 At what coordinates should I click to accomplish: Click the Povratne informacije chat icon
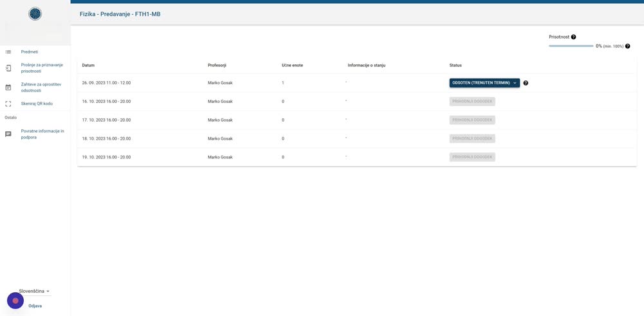coord(8,135)
